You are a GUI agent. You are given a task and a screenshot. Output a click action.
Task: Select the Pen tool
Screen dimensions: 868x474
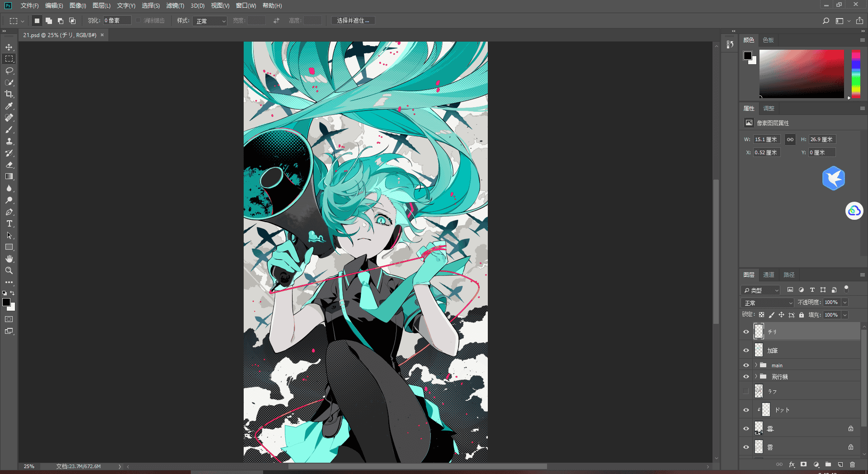[x=9, y=212]
